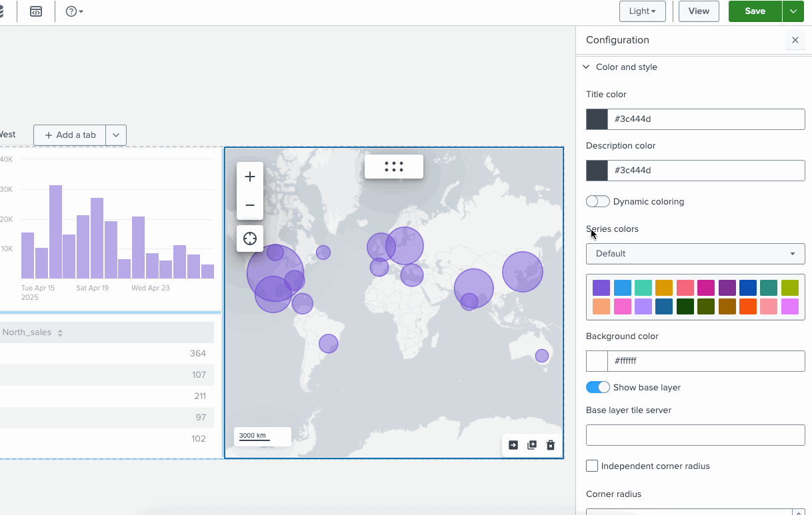Image resolution: width=812 pixels, height=515 pixels.
Task: Click the green Save button
Action: (755, 11)
